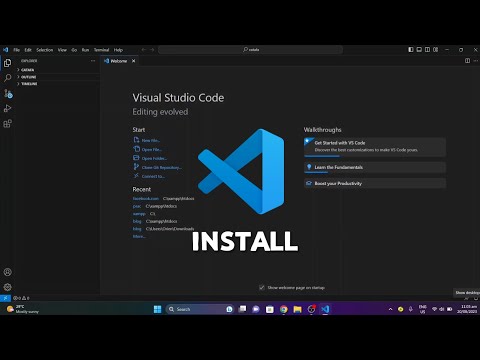Viewport: 480px width, 360px height.
Task: Show errors and warnings in status bar
Action: (x=21, y=298)
